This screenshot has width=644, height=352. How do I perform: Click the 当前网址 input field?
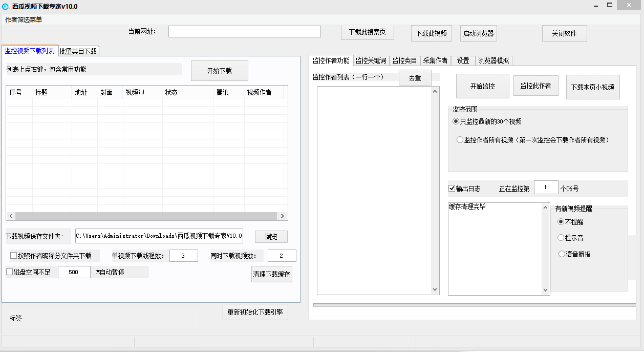[245, 32]
